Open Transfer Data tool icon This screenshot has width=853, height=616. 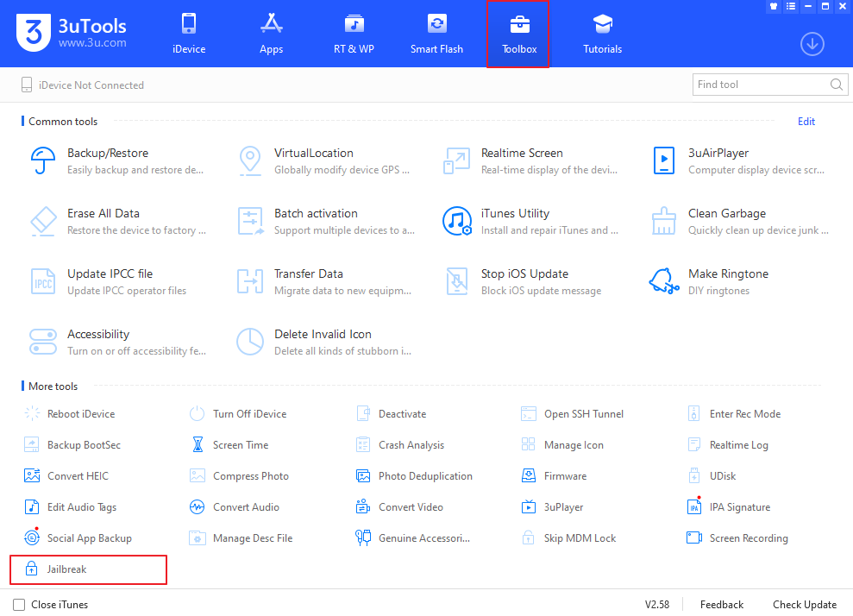(250, 281)
